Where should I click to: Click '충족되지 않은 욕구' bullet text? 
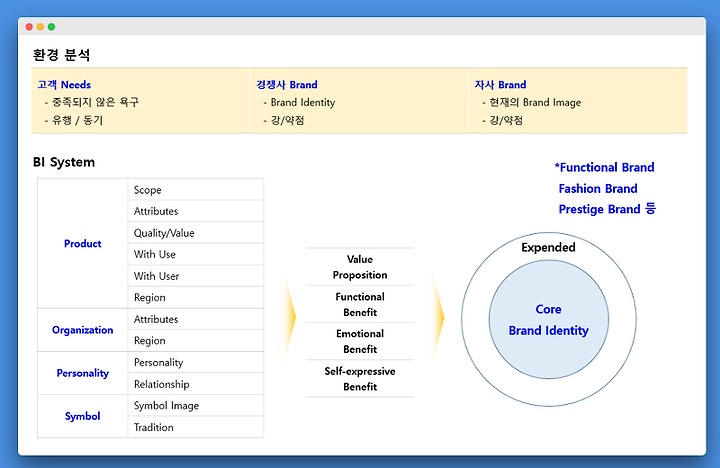pos(95,102)
